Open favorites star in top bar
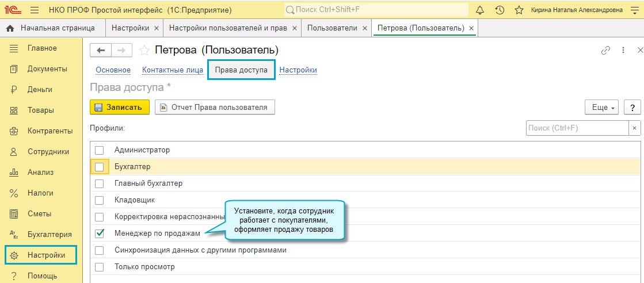This screenshot has height=283, width=644. click(519, 10)
